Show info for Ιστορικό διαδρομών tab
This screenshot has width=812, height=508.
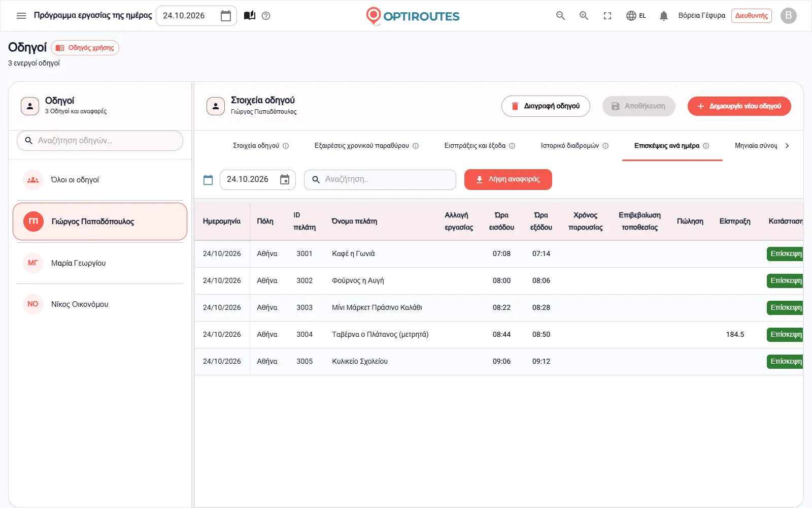tap(605, 146)
